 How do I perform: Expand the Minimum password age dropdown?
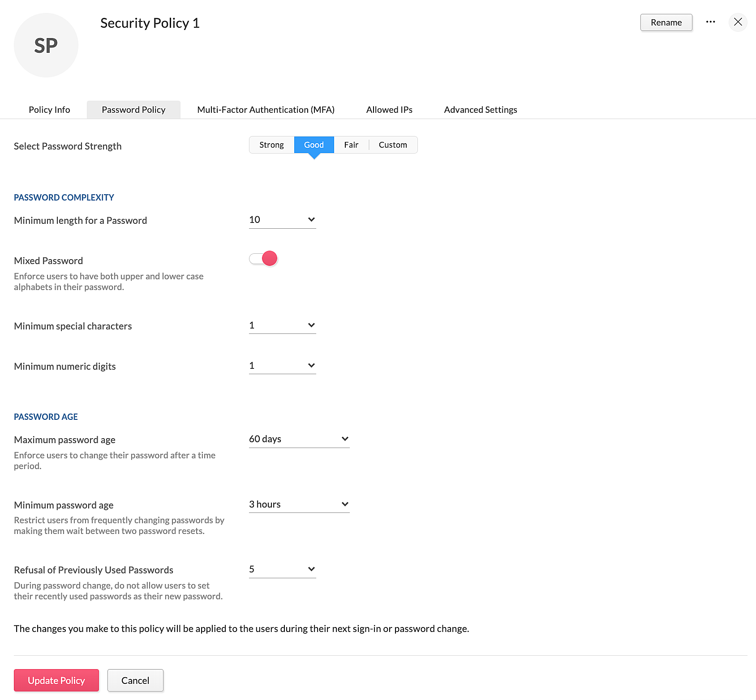click(x=299, y=504)
